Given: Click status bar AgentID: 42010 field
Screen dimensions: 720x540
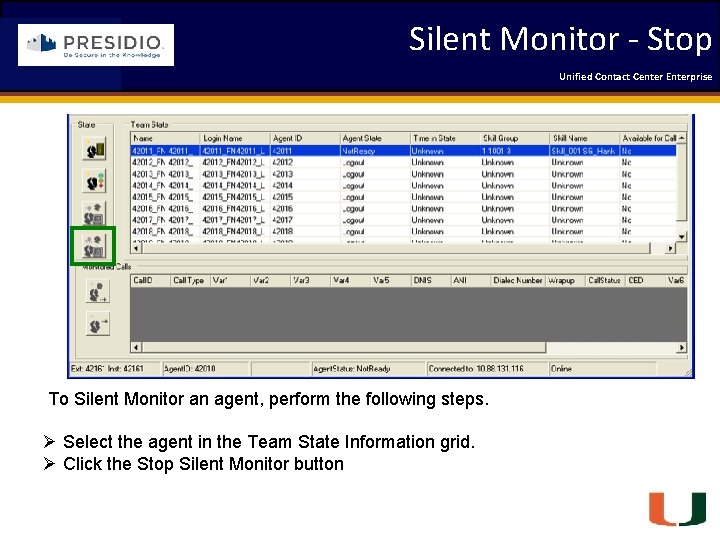Looking at the screenshot, I should pyautogui.click(x=206, y=369).
